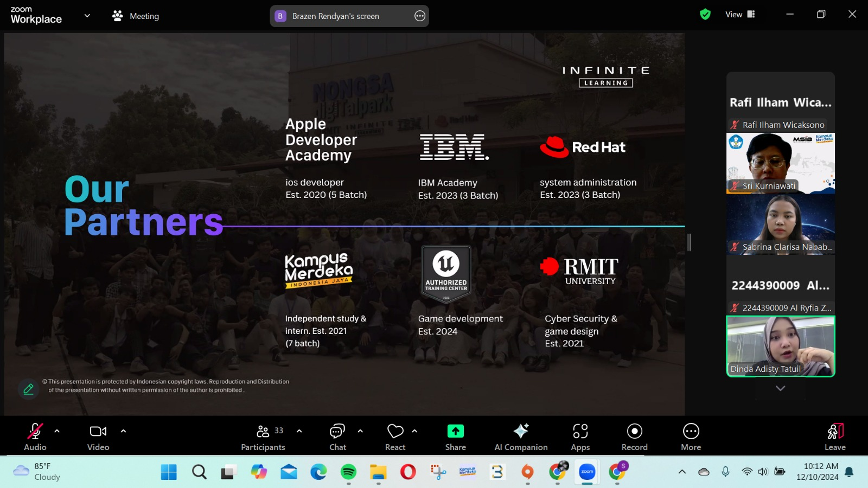The image size is (868, 488).
Task: Open AI Companion
Action: click(521, 437)
